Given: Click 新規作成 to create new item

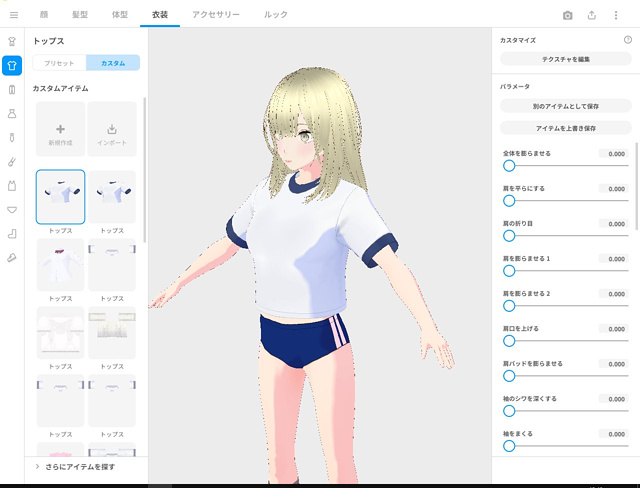Looking at the screenshot, I should click(x=60, y=132).
